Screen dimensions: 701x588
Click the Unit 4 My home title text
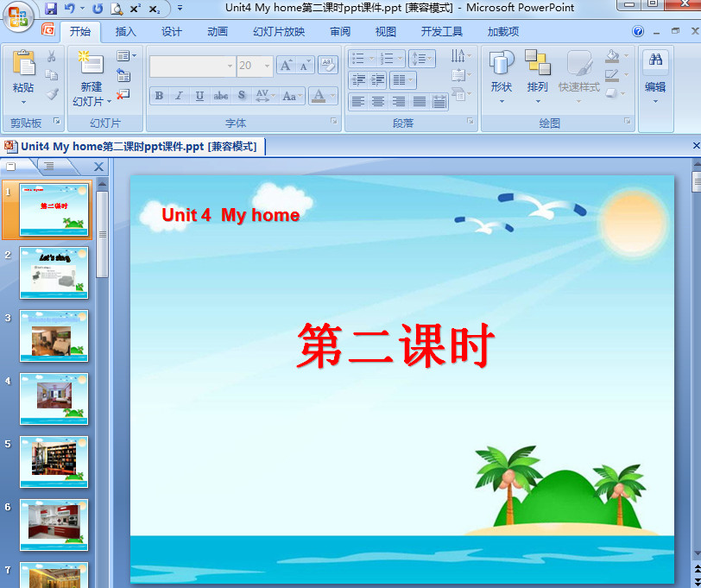pos(231,215)
